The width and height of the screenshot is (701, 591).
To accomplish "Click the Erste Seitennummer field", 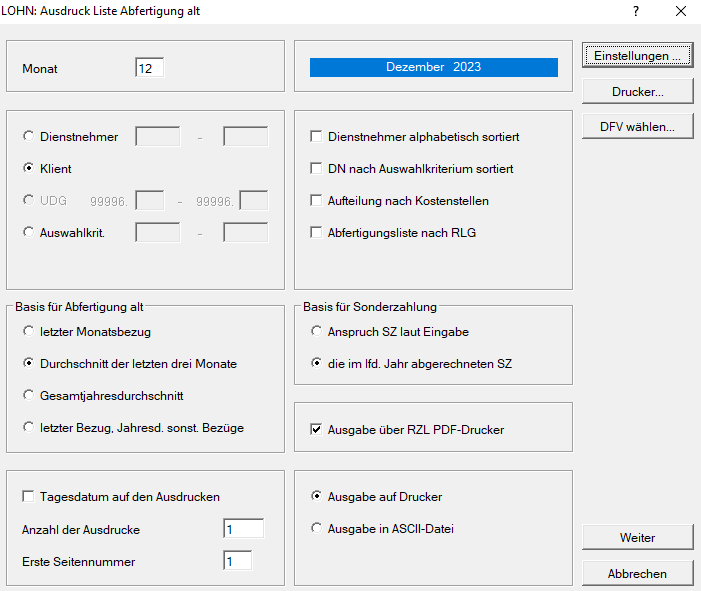I will [238, 561].
